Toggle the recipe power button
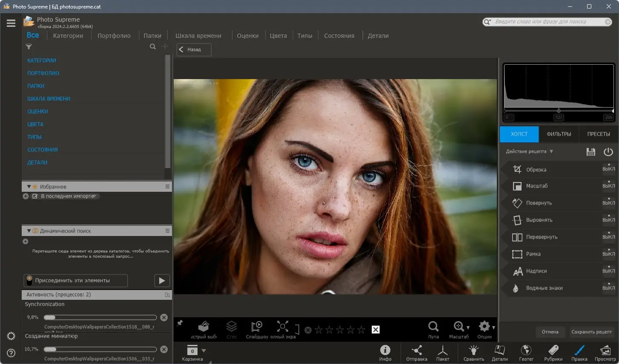Screen dimensions: 619x364 pos(608,152)
